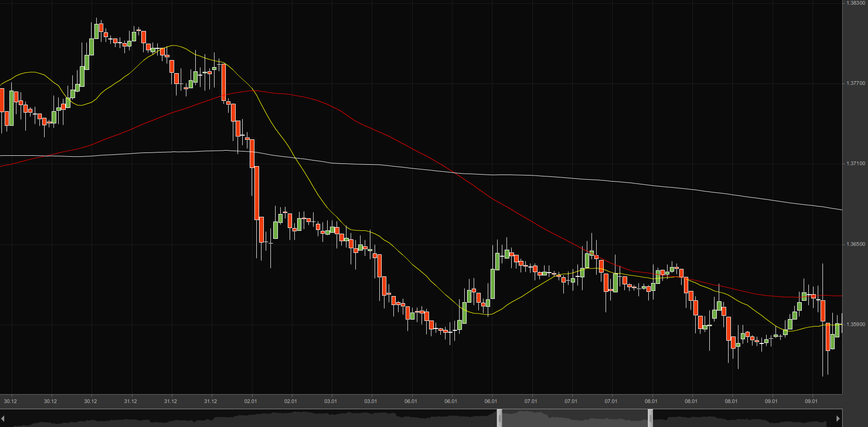Click where yellow and white moving averages cross
This screenshot has height=427, width=868.
[296, 158]
